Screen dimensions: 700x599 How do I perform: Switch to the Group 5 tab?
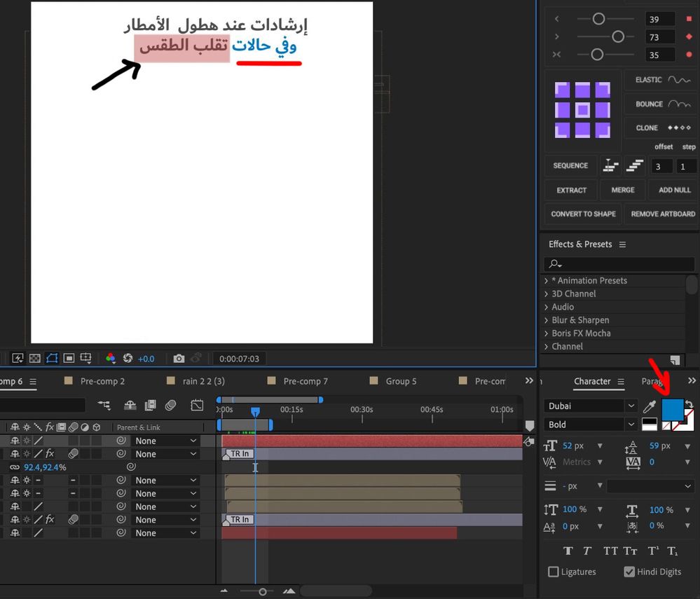point(401,381)
